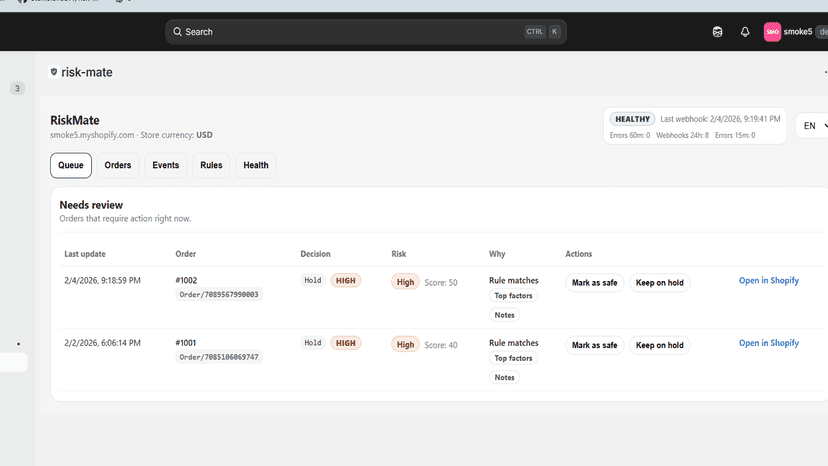Image resolution: width=828 pixels, height=466 pixels.
Task: Click the 2/2/2026, 6:06:14 PM timestamp
Action: pyautogui.click(x=102, y=343)
